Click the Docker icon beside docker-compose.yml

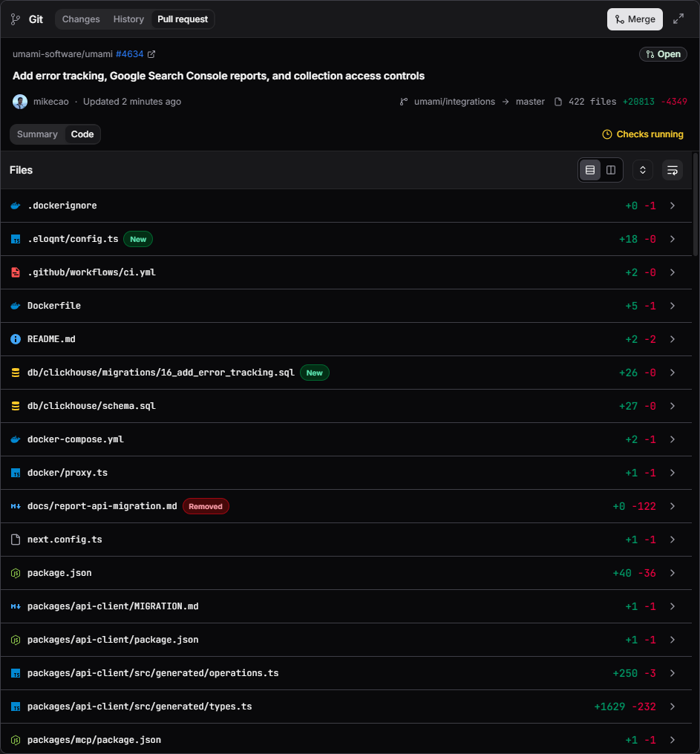point(16,439)
